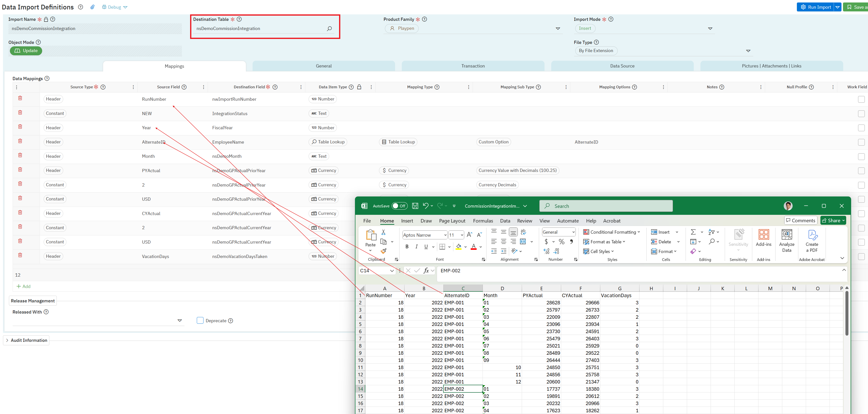Click the Update object mode button
This screenshot has width=868, height=414.
[x=26, y=51]
